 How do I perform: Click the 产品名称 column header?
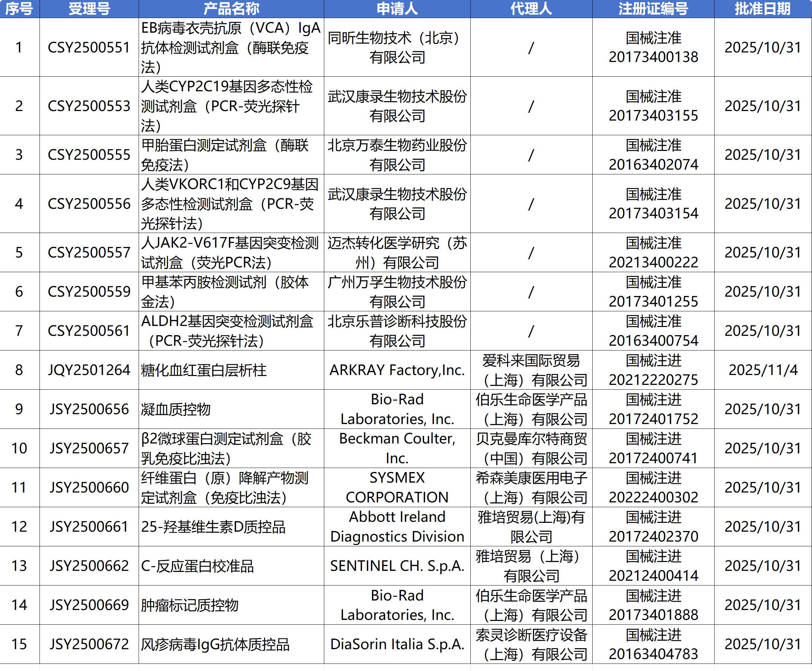[x=231, y=9]
